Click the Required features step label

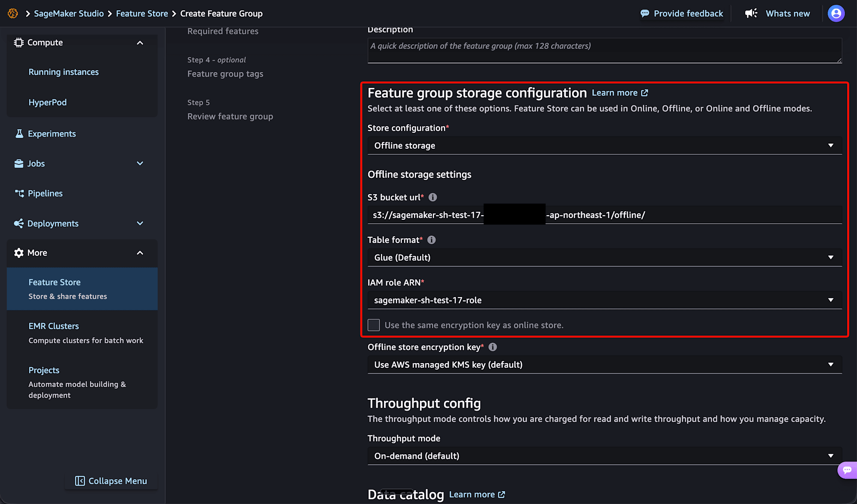pyautogui.click(x=223, y=31)
